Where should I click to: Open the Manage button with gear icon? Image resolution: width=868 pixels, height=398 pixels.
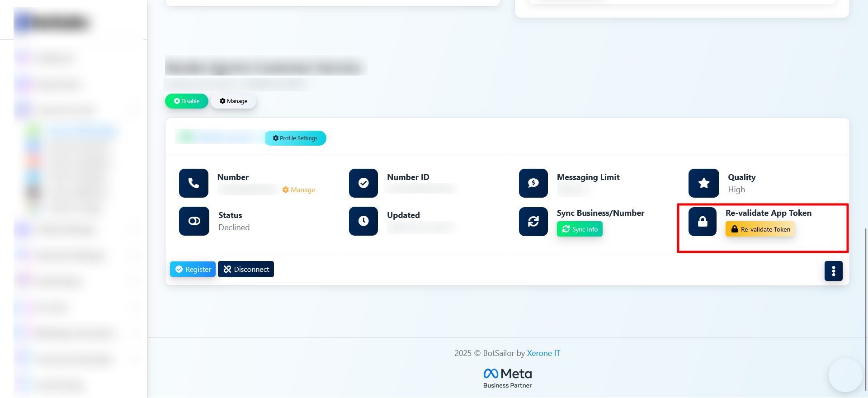(x=233, y=101)
